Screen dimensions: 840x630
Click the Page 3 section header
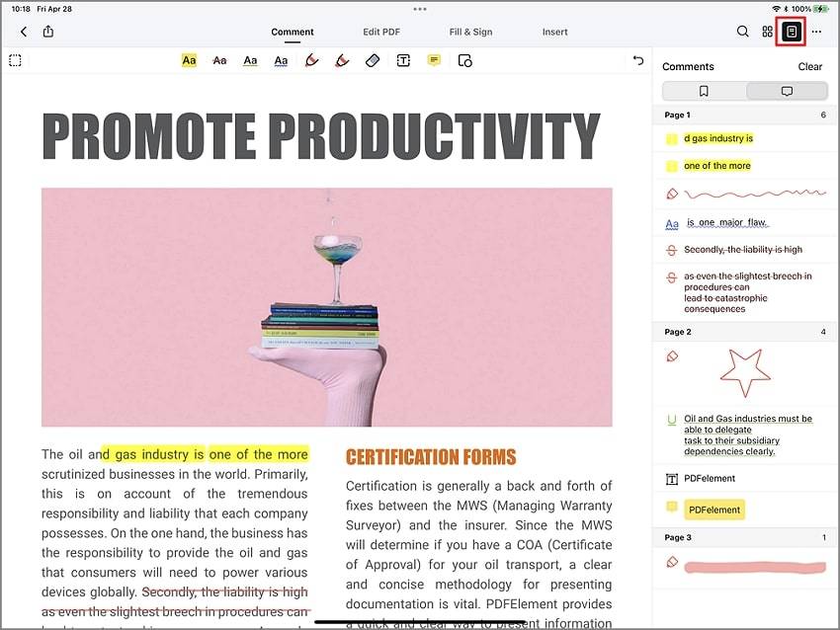pos(744,537)
